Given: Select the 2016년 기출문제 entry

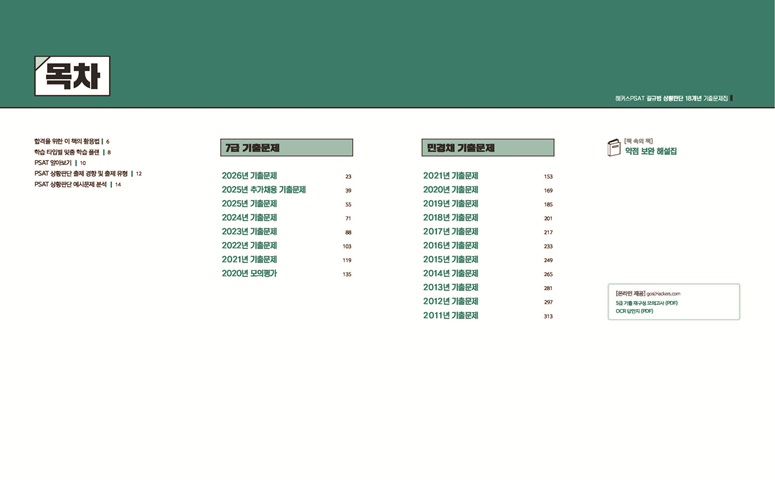Looking at the screenshot, I should pos(450,245).
